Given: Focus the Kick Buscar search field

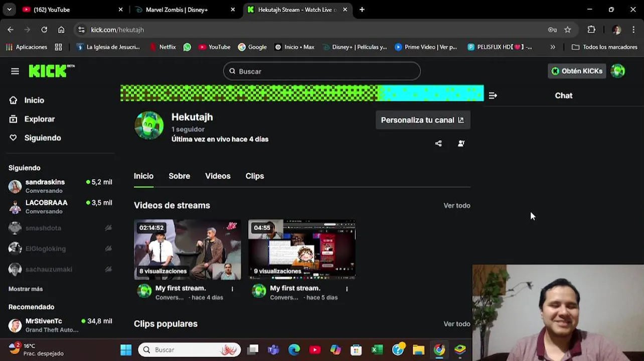Looking at the screenshot, I should tap(321, 71).
